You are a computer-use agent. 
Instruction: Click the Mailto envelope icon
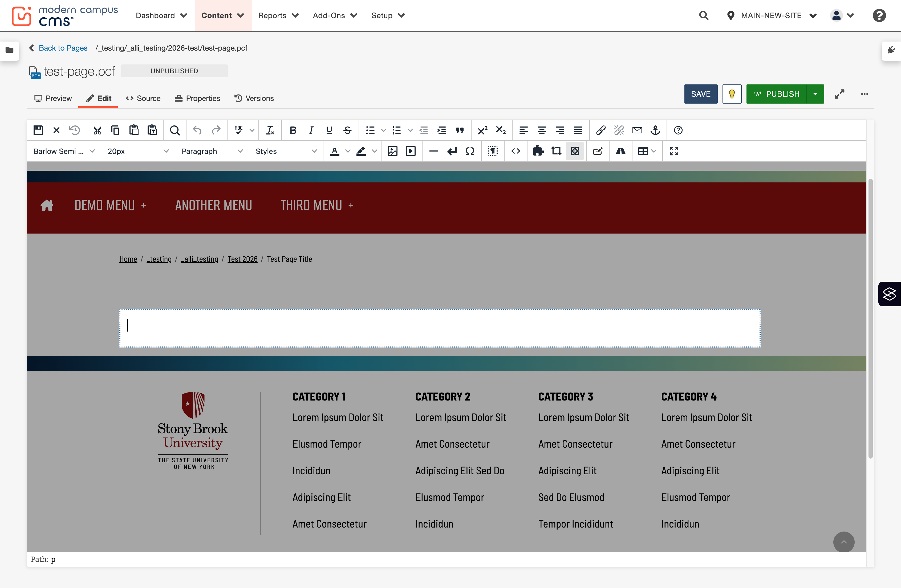[x=637, y=130]
